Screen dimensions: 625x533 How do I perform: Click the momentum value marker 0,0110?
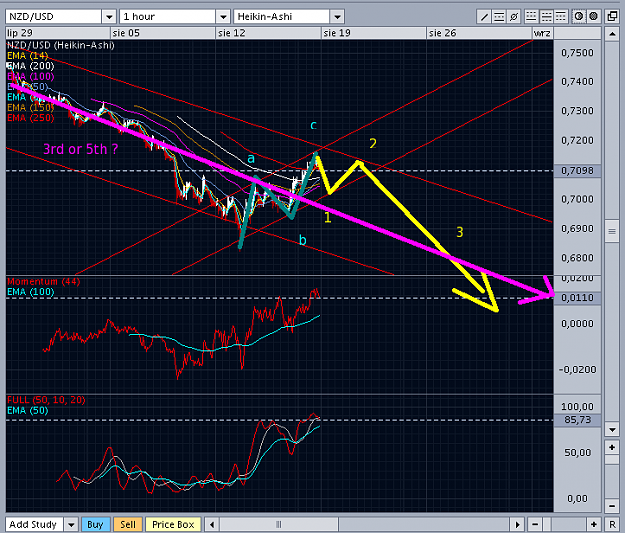[577, 298]
